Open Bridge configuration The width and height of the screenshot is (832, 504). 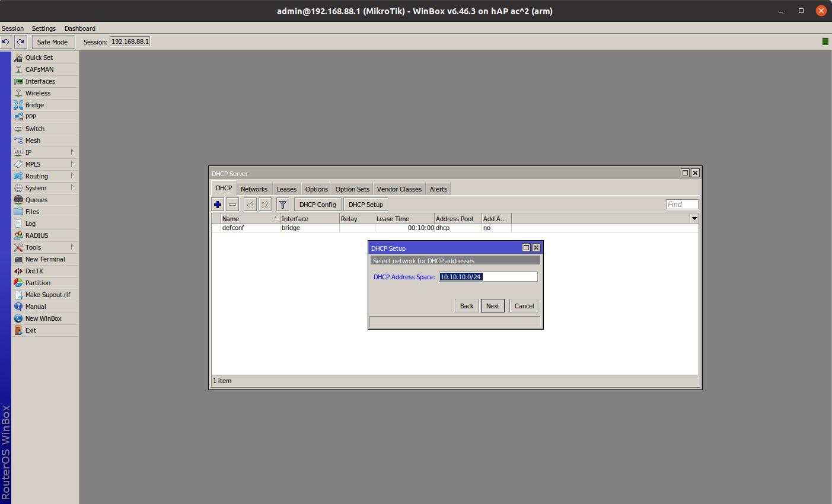[x=45, y=105]
